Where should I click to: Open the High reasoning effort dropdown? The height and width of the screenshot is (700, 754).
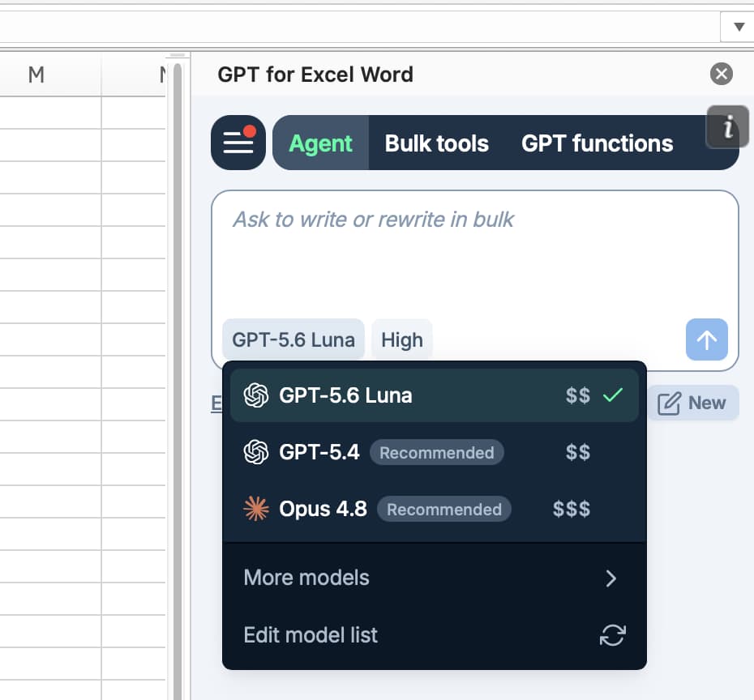point(402,339)
